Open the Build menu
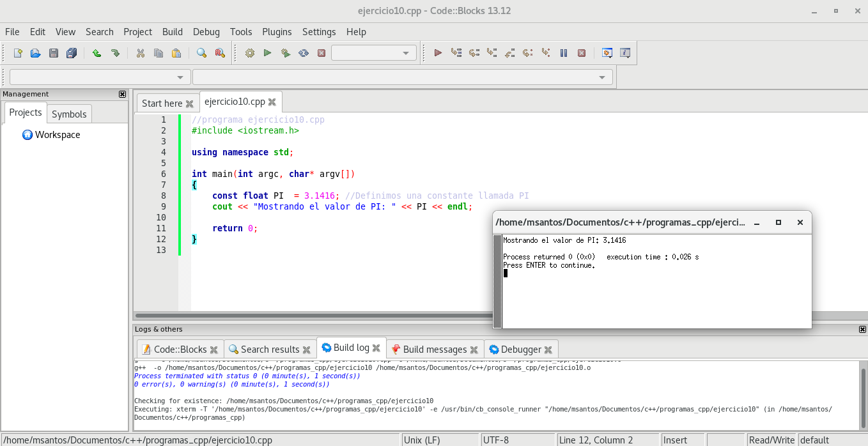Viewport: 868px width, 446px height. [173, 31]
